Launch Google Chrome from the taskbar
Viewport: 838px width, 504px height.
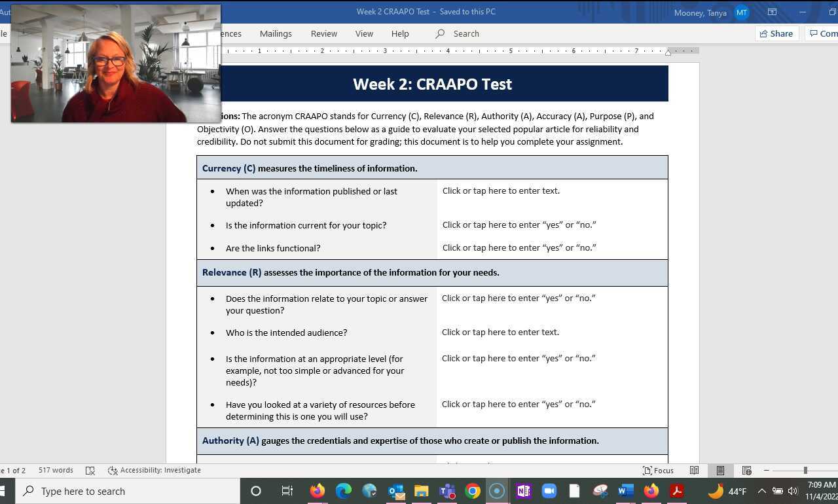coord(472,491)
